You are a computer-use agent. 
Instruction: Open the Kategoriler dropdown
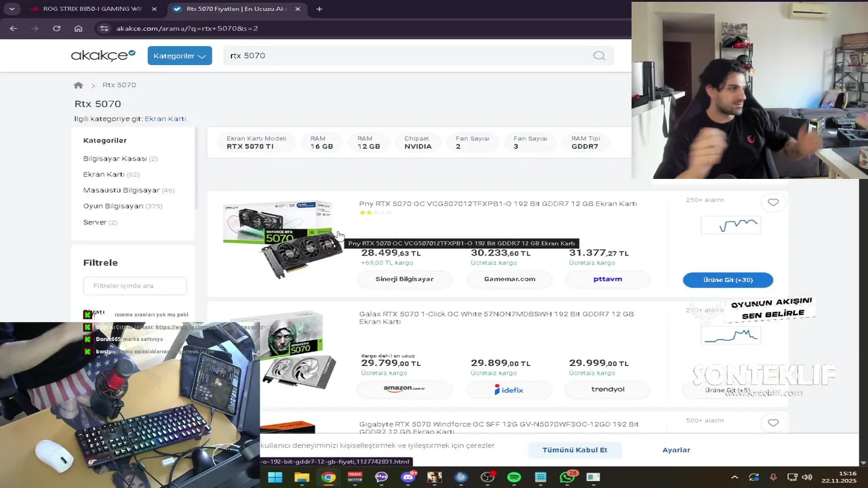pyautogui.click(x=180, y=56)
